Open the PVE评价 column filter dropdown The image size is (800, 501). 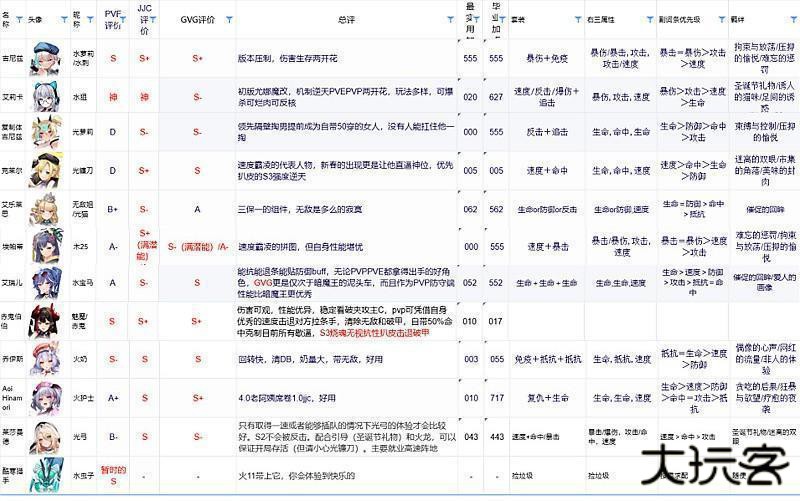[123, 20]
